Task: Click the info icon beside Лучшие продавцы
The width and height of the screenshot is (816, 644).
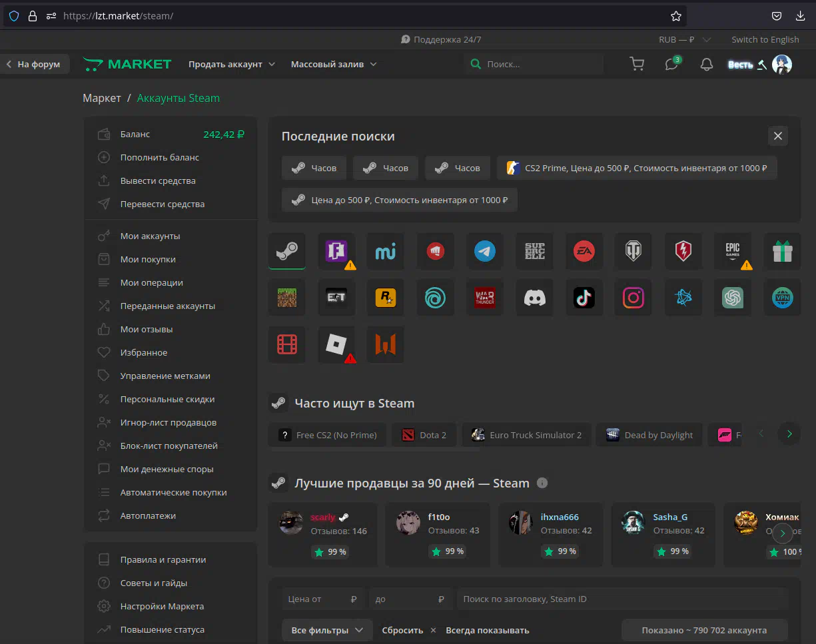Action: pos(542,483)
